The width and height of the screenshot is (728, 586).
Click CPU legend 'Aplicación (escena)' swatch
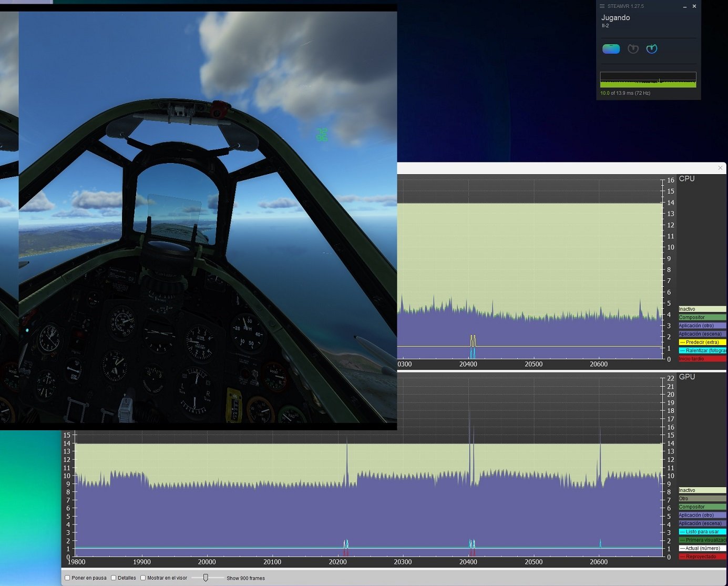(x=702, y=334)
